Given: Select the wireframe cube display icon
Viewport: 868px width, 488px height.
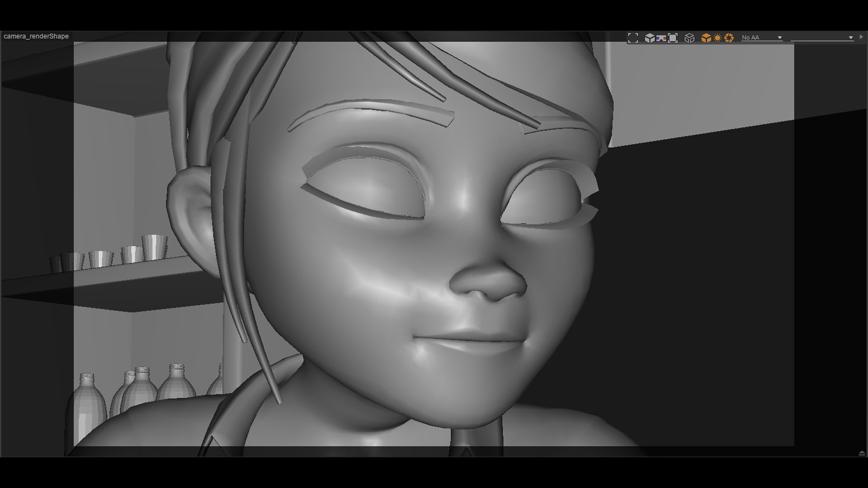Looking at the screenshot, I should pyautogui.click(x=689, y=38).
